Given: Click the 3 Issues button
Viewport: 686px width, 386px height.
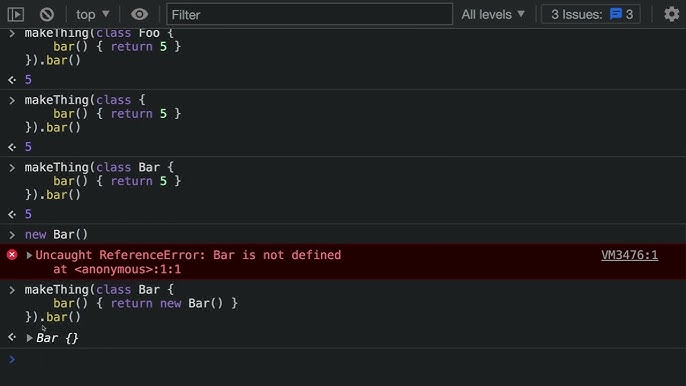Looking at the screenshot, I should pyautogui.click(x=591, y=14).
